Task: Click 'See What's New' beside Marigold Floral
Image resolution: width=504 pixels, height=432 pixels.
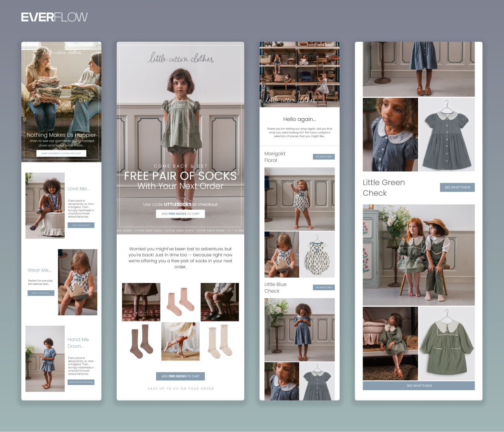Action: tap(324, 157)
